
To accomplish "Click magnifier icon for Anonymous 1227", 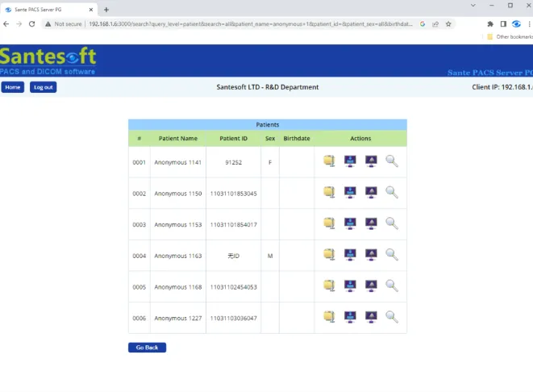I will 392,316.
